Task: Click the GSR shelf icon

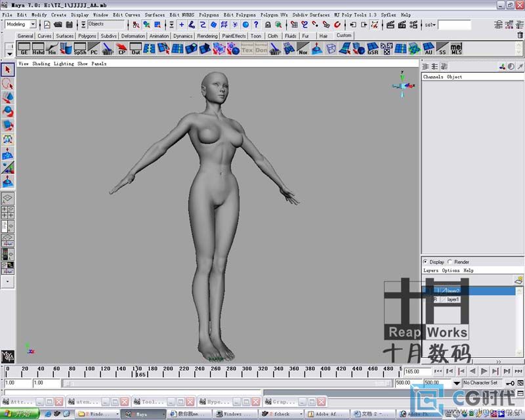Action: click(373, 49)
